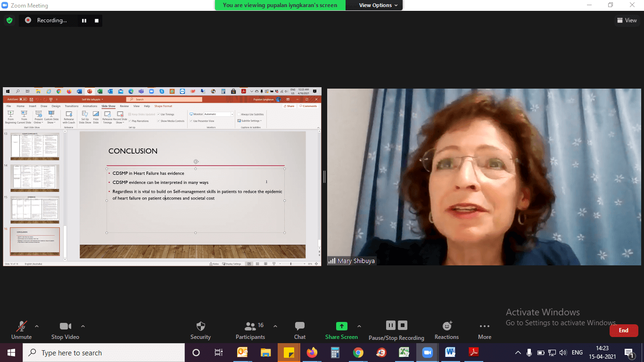
Task: Click Rehearse with Coach in PowerPoint
Action: point(69,117)
